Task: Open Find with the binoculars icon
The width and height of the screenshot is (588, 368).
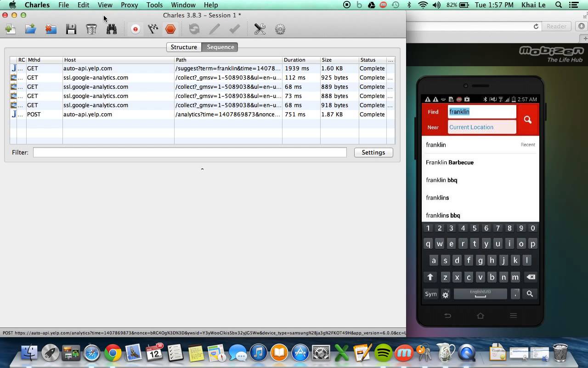Action: coord(112,29)
